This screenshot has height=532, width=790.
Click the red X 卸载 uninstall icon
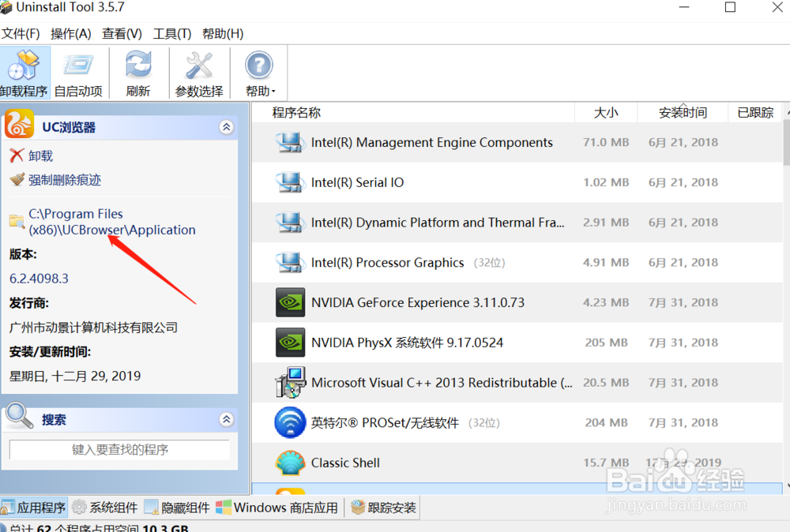17,155
